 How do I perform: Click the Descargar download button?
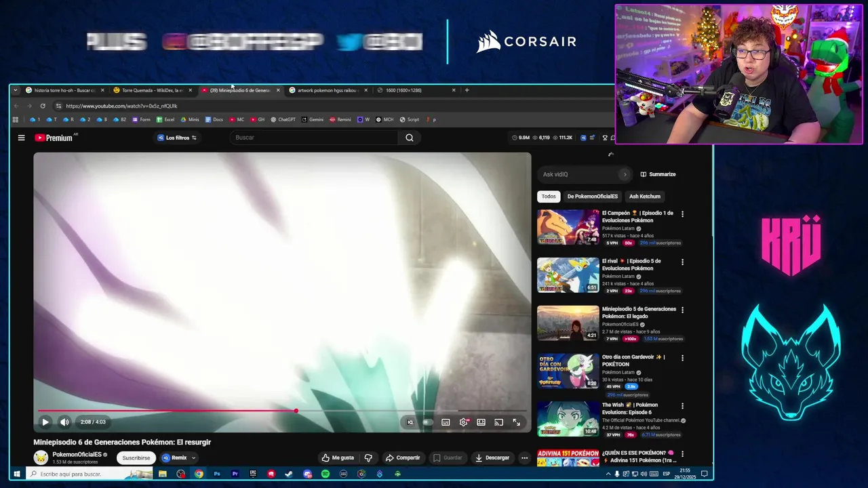492,457
